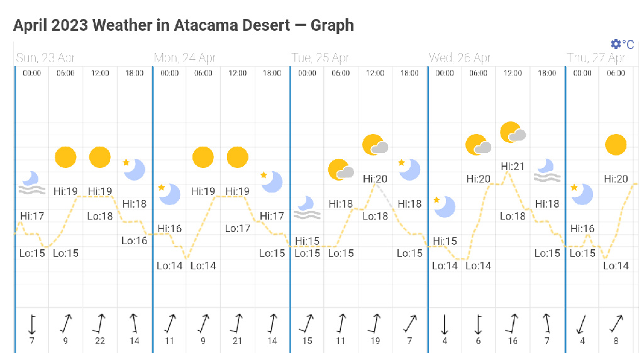Screen dimensions: 644x353
Task: Select the Sun, 23 Apr day header
Action: coord(45,58)
